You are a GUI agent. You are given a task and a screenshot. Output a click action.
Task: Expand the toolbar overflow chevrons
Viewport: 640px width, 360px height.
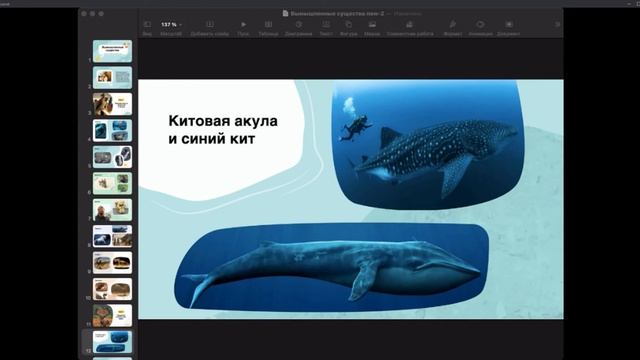[x=557, y=24]
